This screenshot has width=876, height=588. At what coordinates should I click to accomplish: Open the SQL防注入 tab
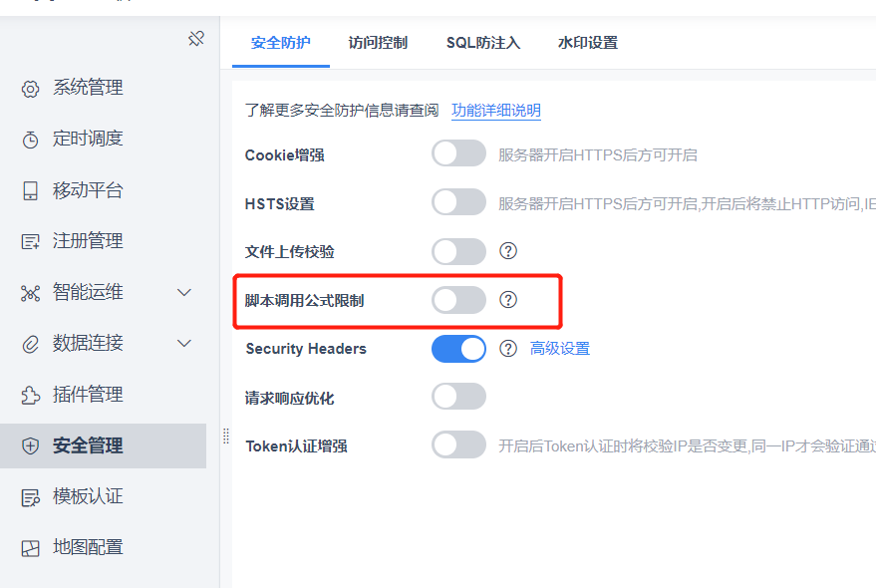pyautogui.click(x=483, y=43)
